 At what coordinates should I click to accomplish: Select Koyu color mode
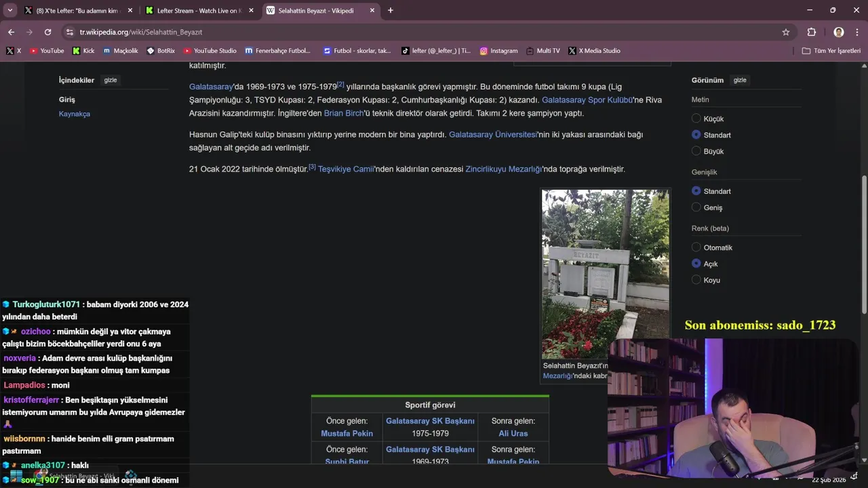tap(696, 280)
